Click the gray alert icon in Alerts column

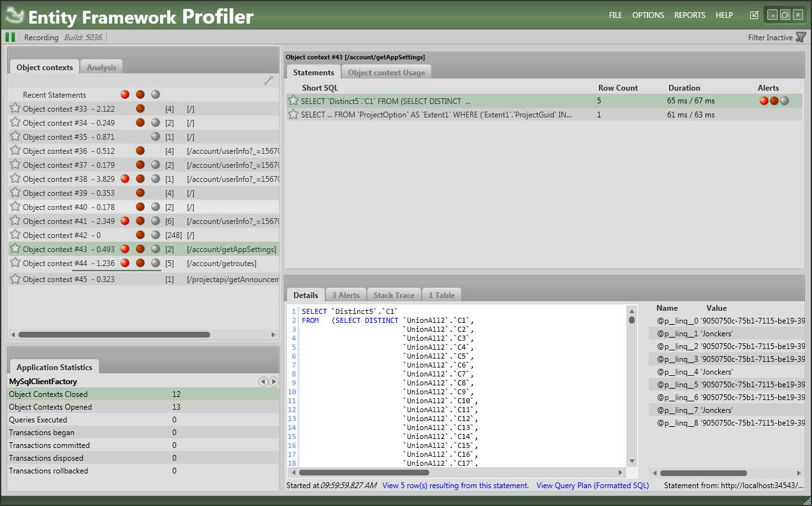(x=785, y=101)
